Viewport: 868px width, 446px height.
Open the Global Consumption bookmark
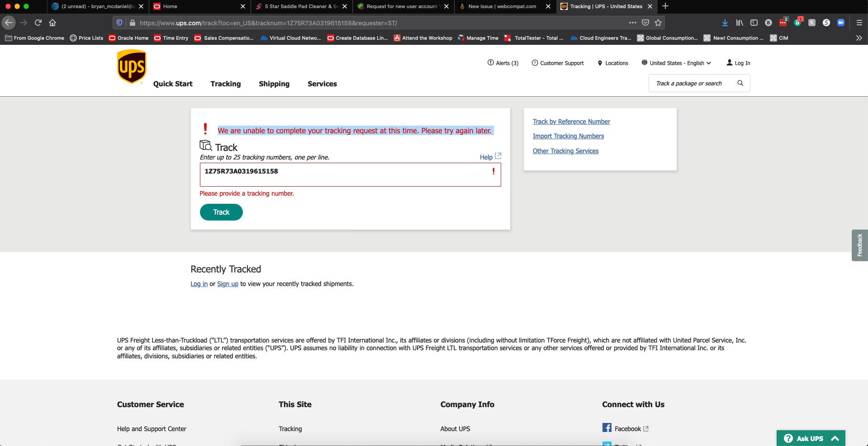[667, 38]
